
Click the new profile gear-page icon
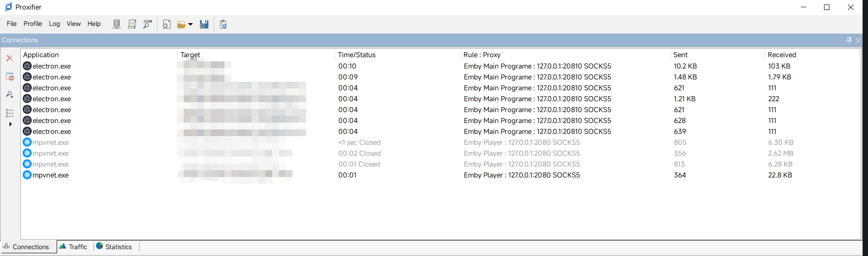click(x=166, y=25)
